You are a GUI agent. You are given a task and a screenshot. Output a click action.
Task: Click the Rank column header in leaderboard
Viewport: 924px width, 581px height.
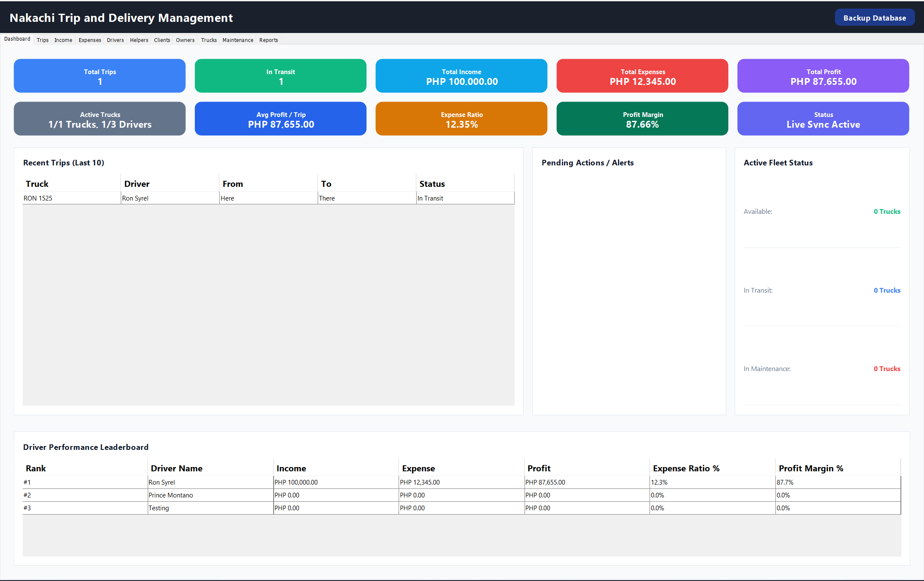click(x=85, y=468)
